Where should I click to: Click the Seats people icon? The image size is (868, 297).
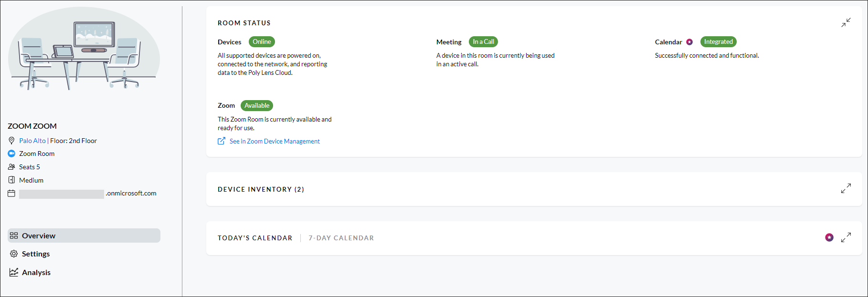pyautogui.click(x=11, y=167)
